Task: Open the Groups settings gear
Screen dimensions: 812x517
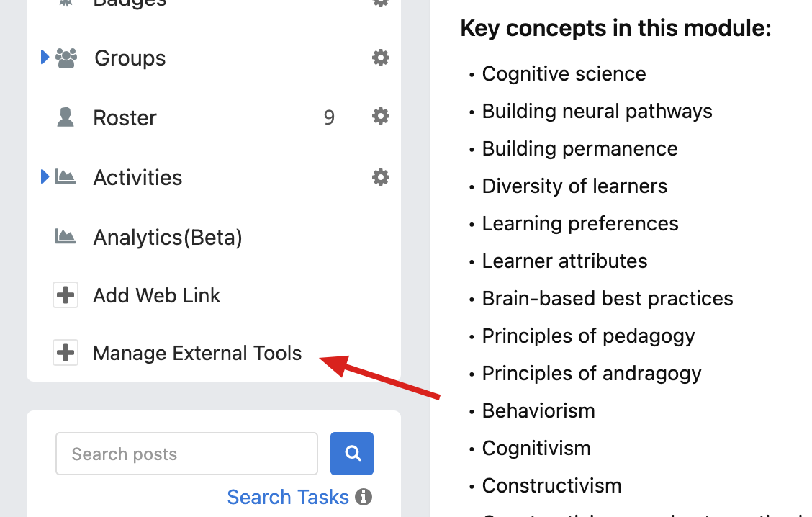Action: (x=381, y=58)
